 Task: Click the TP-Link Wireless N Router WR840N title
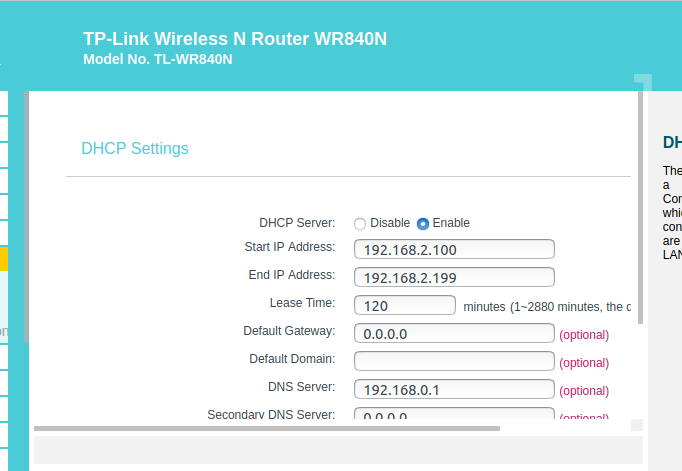click(x=234, y=39)
